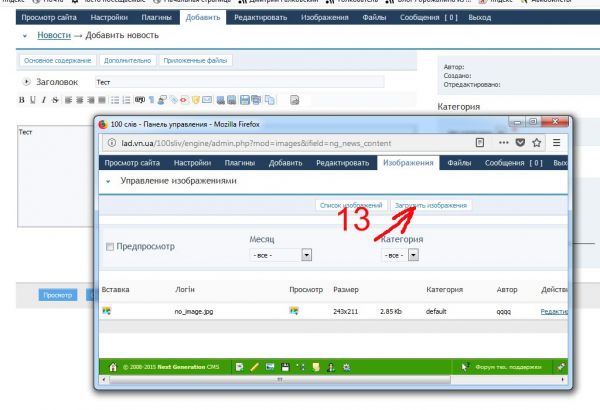Click the gear icon in the green footer
The width and height of the screenshot is (600, 410).
[x=347, y=367]
